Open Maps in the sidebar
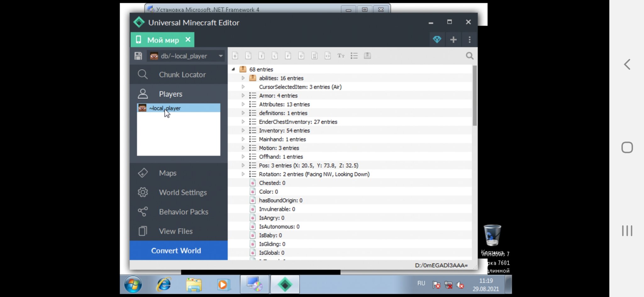The image size is (644, 297). (x=179, y=173)
